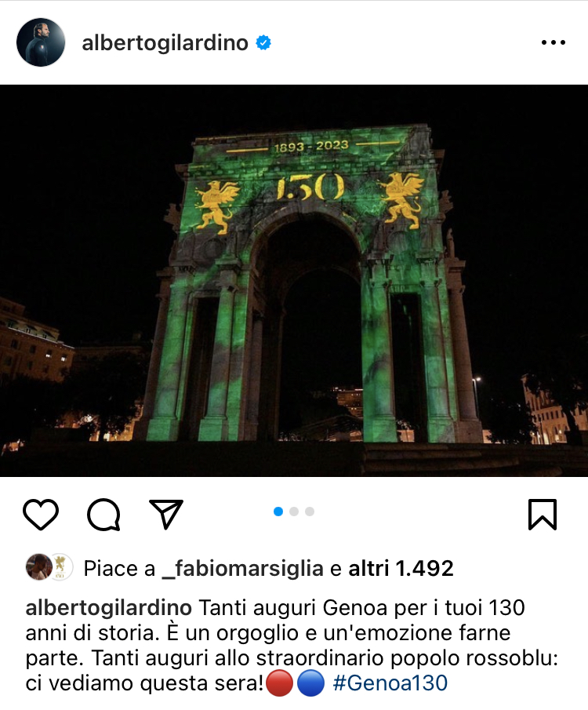Save the post with the bookmark icon
Image resolution: width=588 pixels, height=710 pixels.
pos(543,515)
